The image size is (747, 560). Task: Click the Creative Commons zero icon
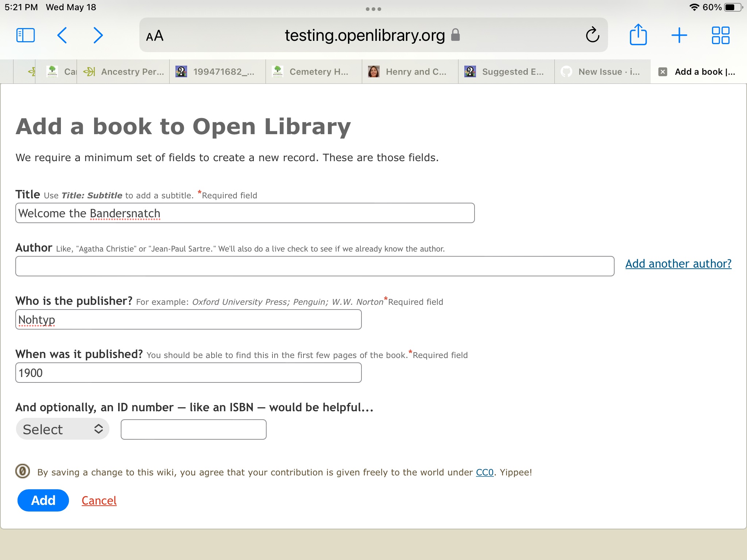[23, 471]
